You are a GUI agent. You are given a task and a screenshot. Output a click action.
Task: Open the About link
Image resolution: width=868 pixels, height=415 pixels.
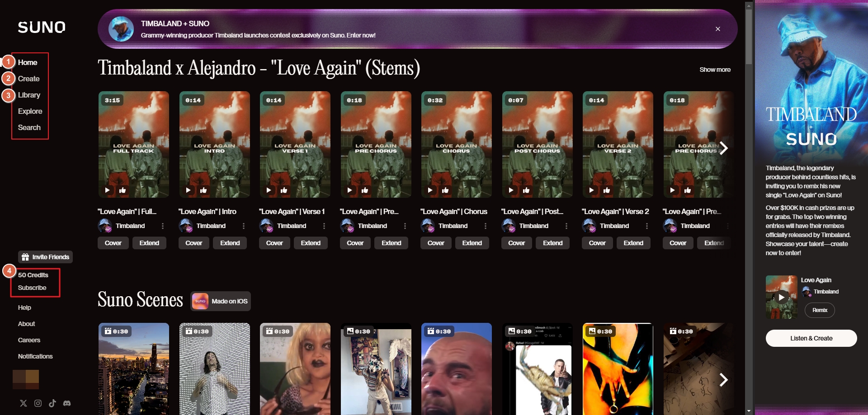pyautogui.click(x=26, y=324)
